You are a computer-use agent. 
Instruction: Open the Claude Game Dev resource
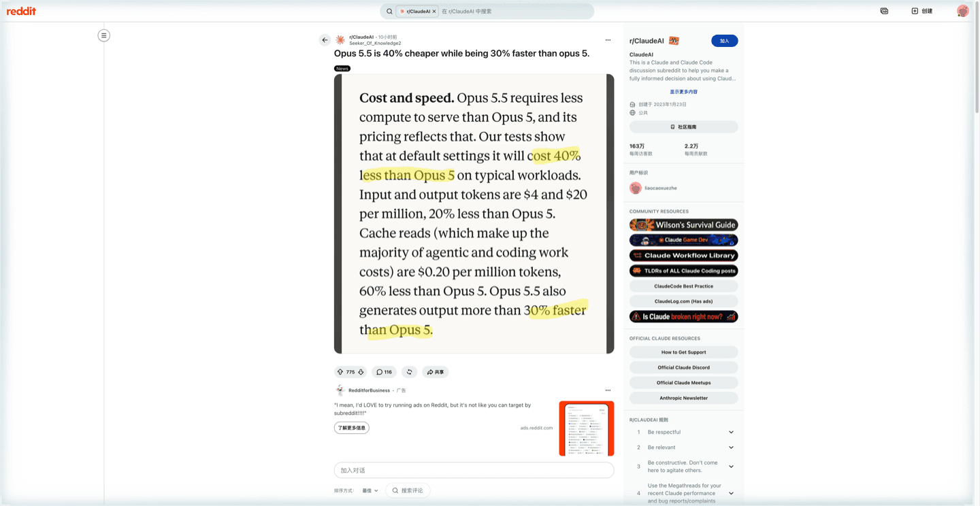tap(683, 240)
